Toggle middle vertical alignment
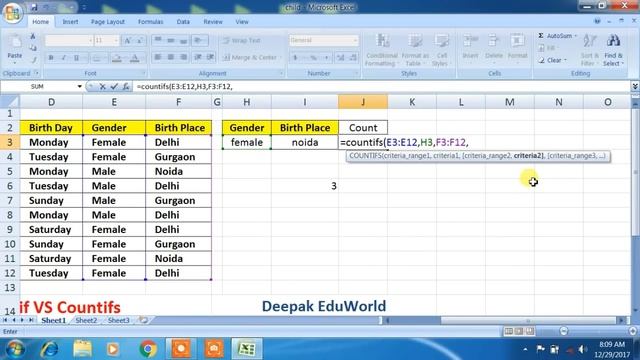The height and width of the screenshot is (360, 640). click(171, 40)
